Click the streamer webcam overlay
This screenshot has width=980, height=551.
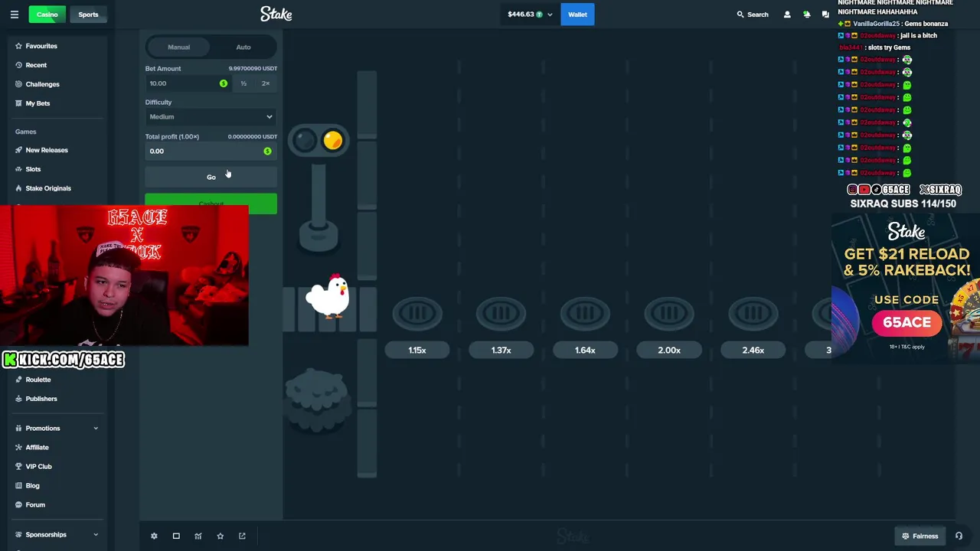point(124,275)
